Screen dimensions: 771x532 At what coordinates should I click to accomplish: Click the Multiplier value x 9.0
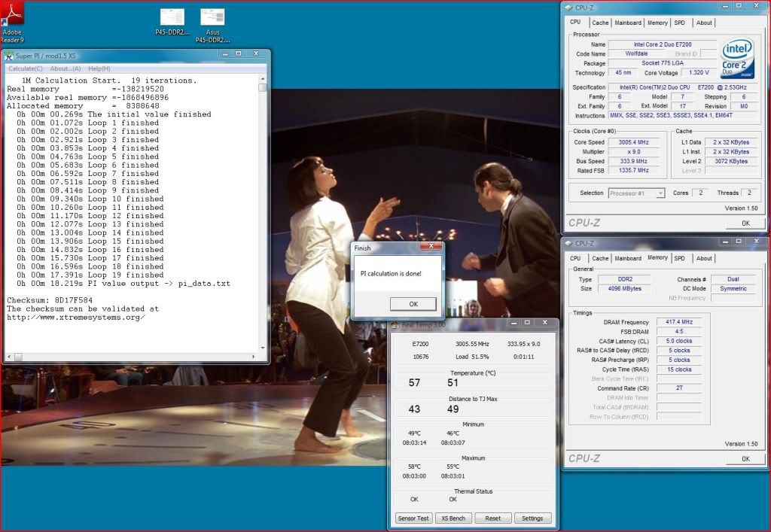(x=633, y=152)
